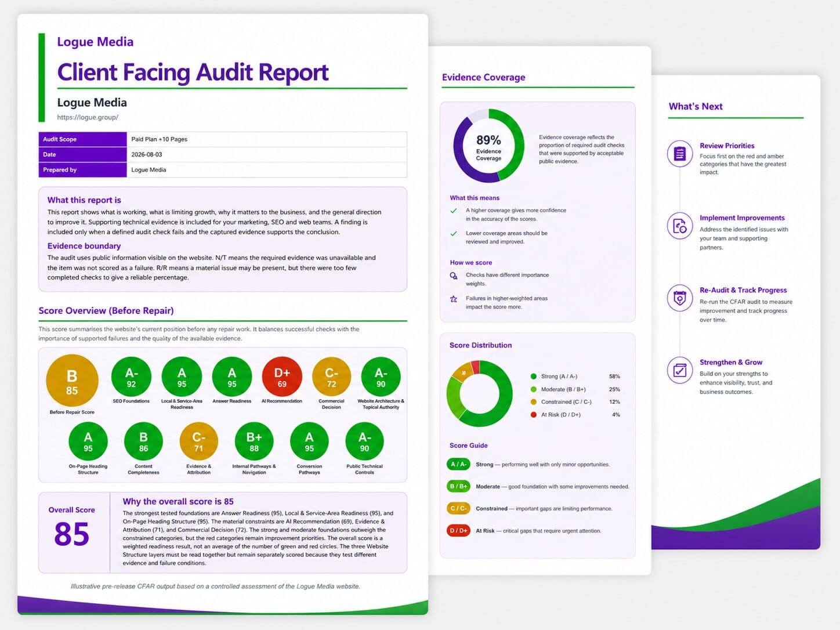
Task: Click the 'What's Next' page heading
Action: 696,106
